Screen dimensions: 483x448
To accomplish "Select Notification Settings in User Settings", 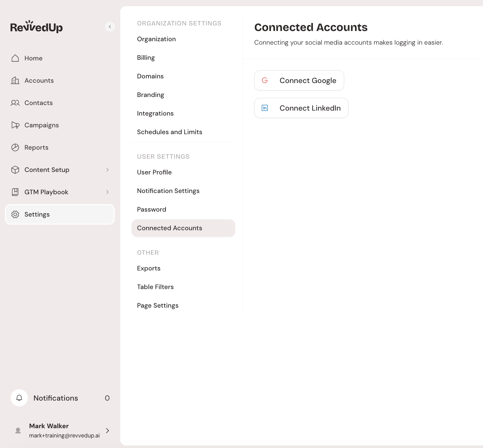I will [x=168, y=191].
